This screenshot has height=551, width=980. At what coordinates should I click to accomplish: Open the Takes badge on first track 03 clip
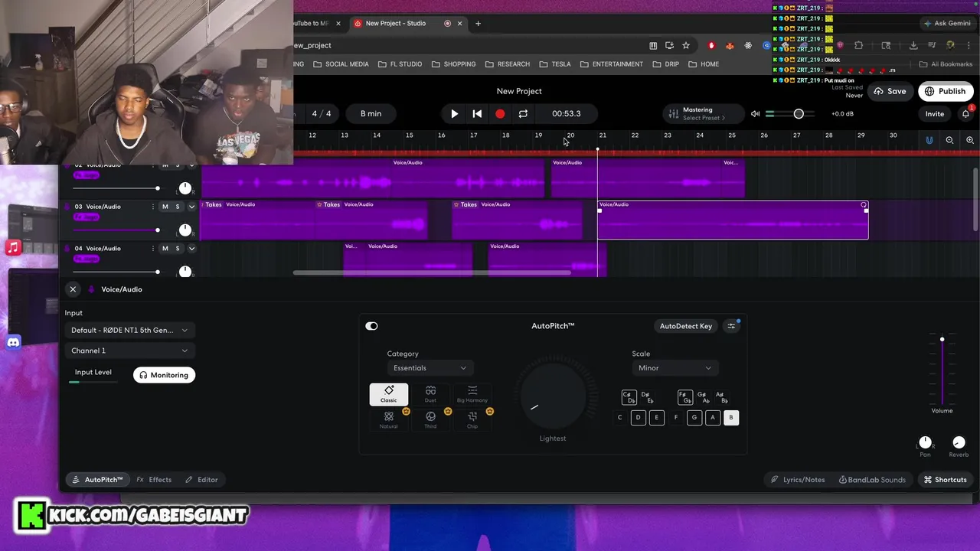pos(212,204)
